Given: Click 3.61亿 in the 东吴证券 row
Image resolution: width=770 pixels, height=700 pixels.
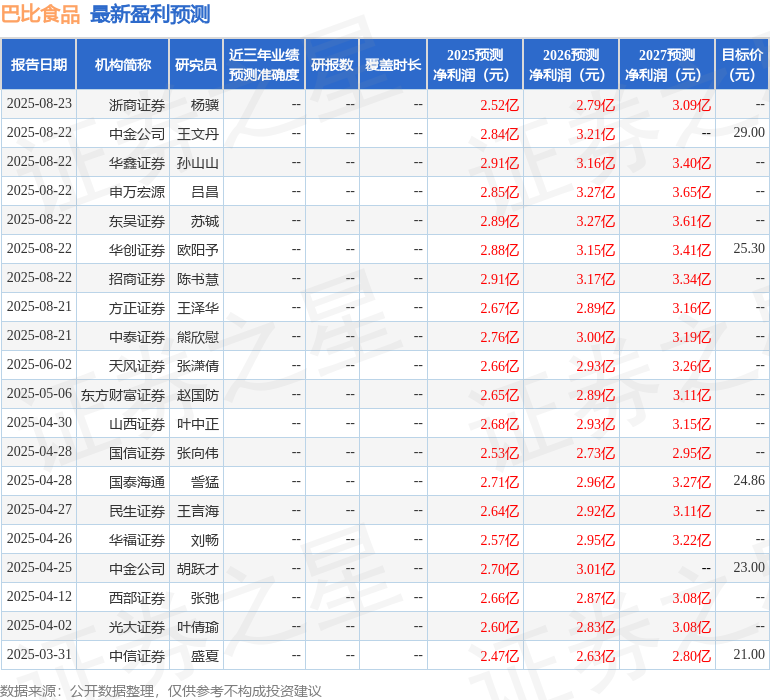Looking at the screenshot, I should [x=691, y=221].
